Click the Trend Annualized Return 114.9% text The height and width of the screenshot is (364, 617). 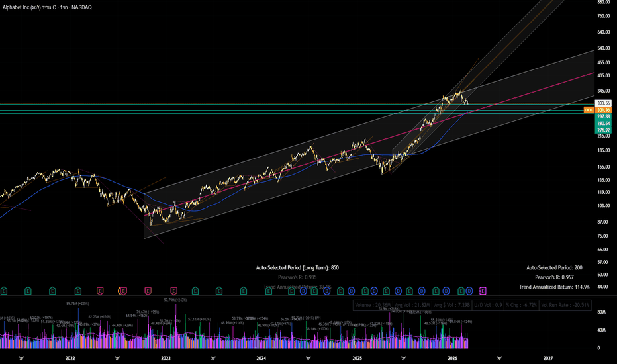click(554, 287)
